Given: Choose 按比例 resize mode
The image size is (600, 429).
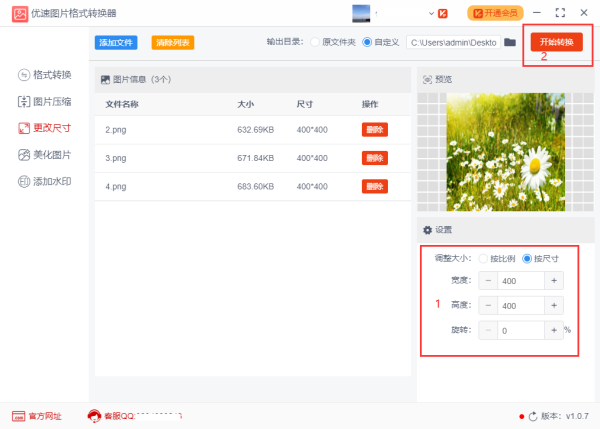Looking at the screenshot, I should (x=484, y=258).
